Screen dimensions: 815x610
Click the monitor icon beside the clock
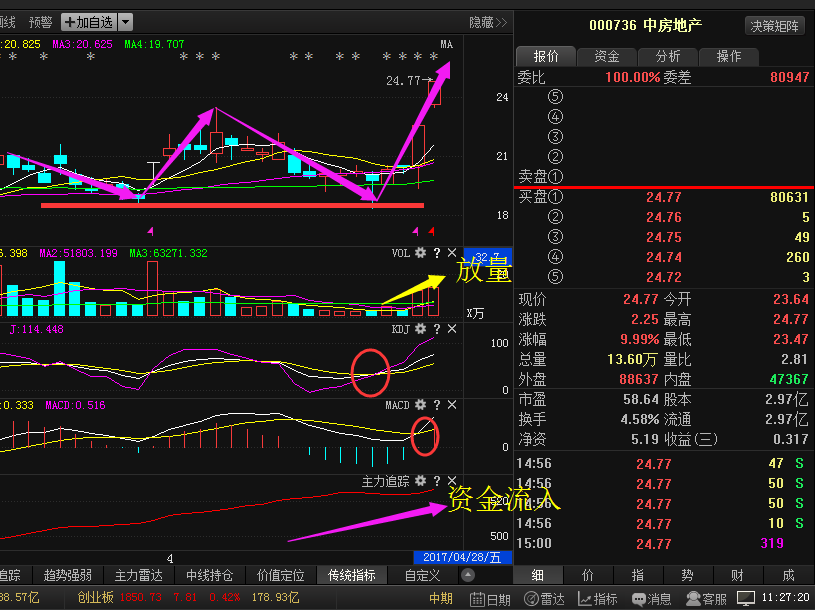[x=746, y=599]
